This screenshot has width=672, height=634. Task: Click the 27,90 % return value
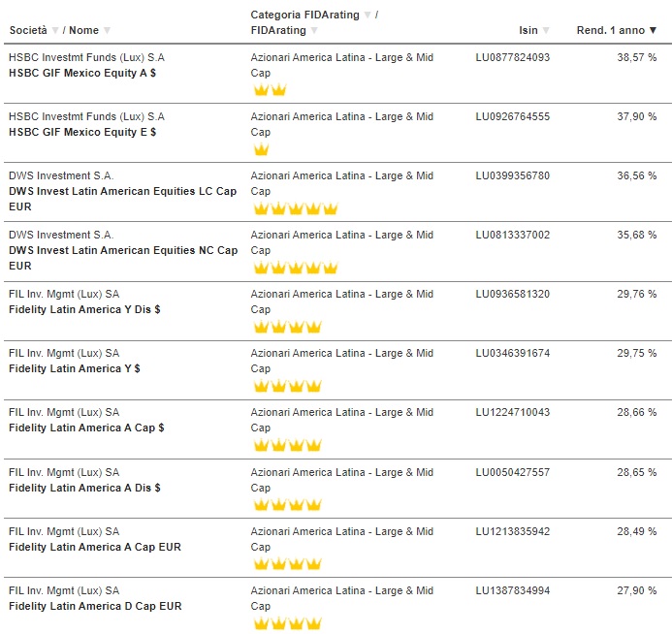636,590
